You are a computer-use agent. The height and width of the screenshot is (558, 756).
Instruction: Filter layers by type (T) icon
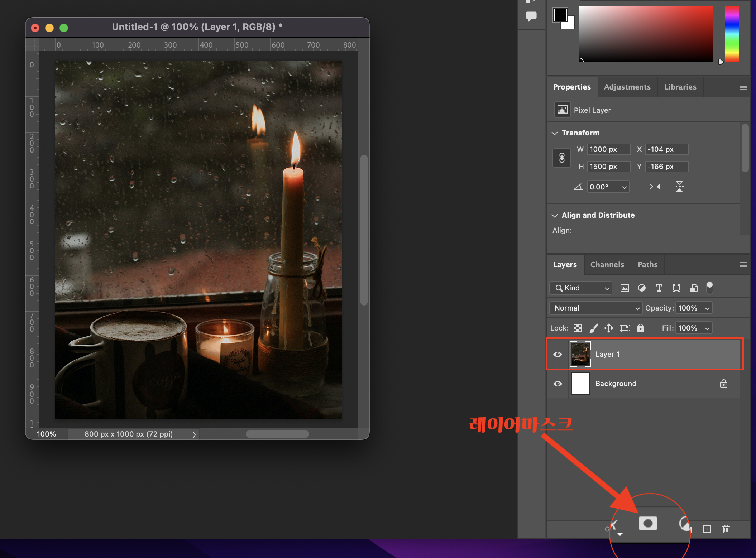(659, 288)
